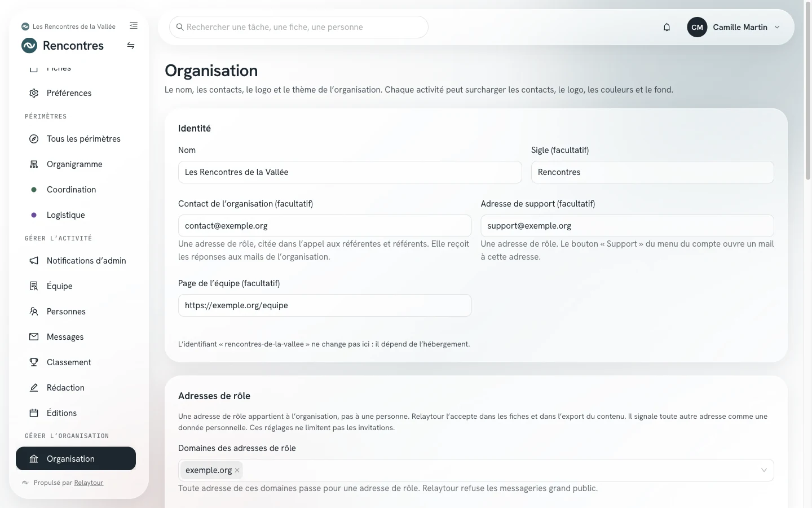Click the GÉRER L'ORGANISATION section label
Viewport: 812px width, 508px height.
click(67, 436)
